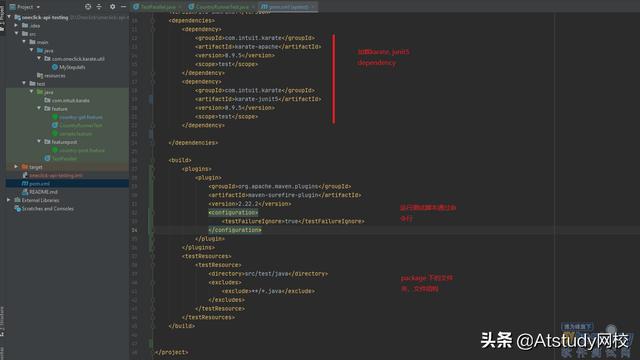Click the src/test/java directory line
The height and width of the screenshot is (360, 640).
pyautogui.click(x=268, y=273)
